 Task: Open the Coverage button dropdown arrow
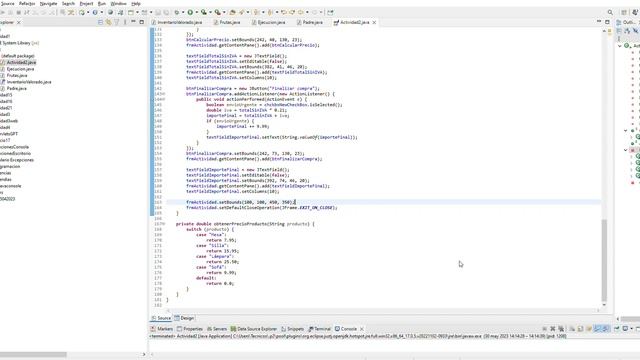[x=210, y=12]
